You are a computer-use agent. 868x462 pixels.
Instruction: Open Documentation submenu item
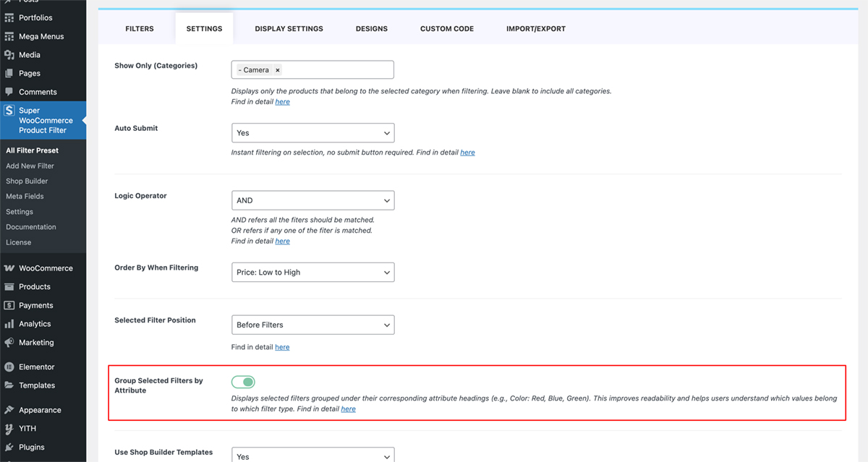point(31,227)
